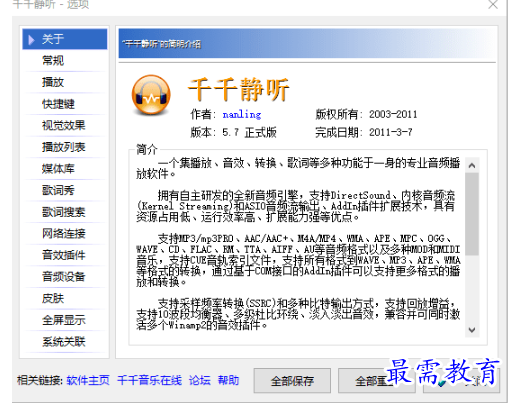Open the 常规 settings page
This screenshot has height=403, width=508.
tap(65, 61)
